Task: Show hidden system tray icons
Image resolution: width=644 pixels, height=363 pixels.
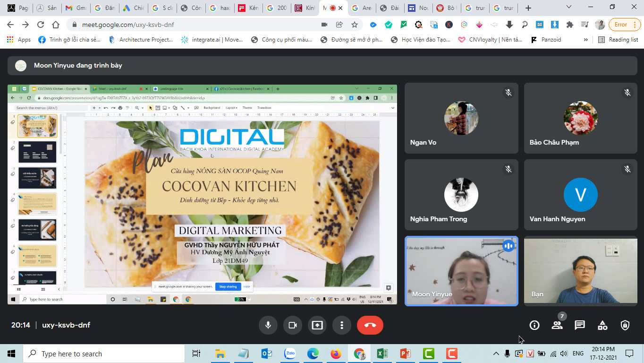Action: click(x=496, y=354)
